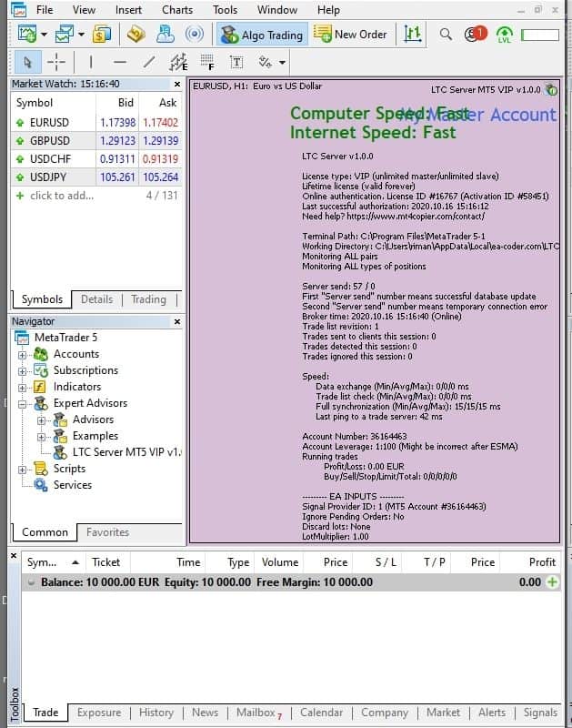Select the Fibonacci retracement tool

207,62
